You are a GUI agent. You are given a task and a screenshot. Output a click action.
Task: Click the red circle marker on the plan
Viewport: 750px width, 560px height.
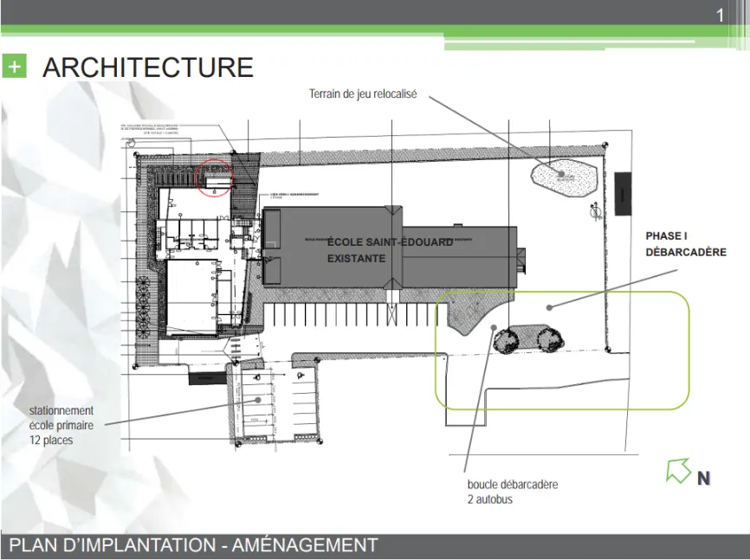pos(214,178)
